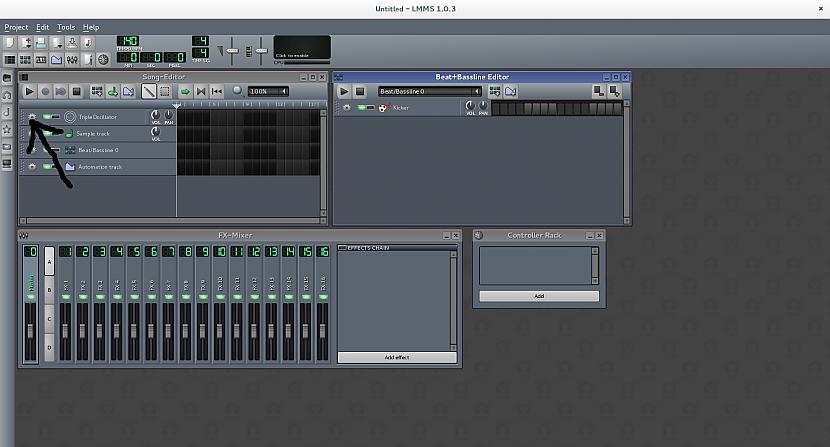Add sample track in Song-Editor

pyautogui.click(x=113, y=92)
